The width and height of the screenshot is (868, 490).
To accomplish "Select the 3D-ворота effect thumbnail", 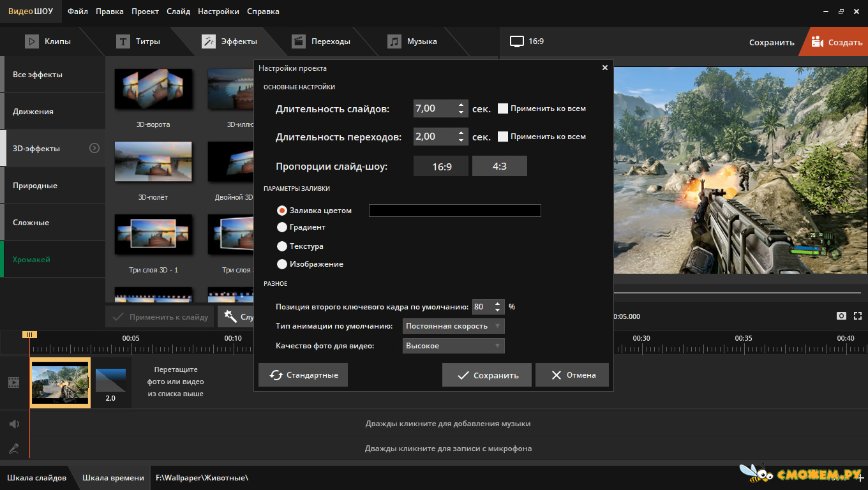I will (x=154, y=89).
